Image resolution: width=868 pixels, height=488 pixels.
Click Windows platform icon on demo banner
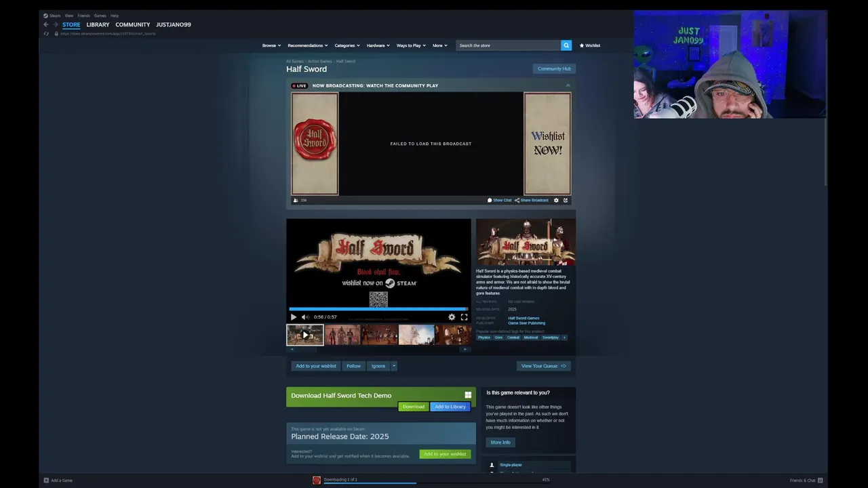pyautogui.click(x=468, y=395)
